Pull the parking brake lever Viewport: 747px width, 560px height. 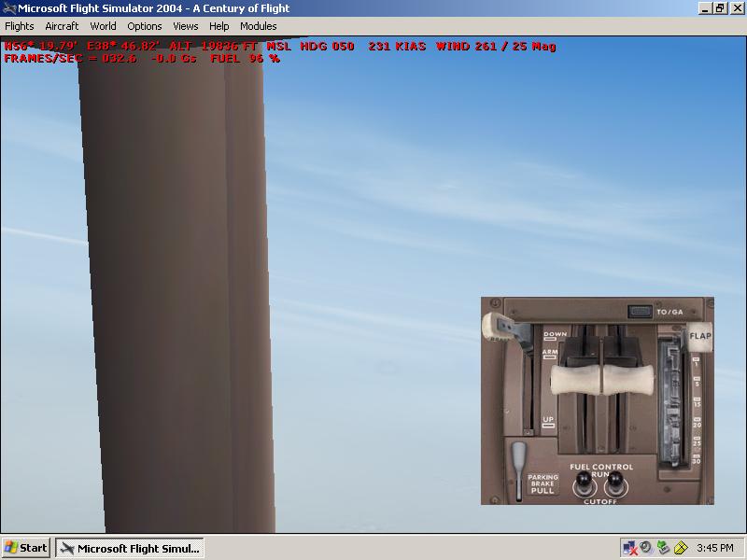(519, 458)
